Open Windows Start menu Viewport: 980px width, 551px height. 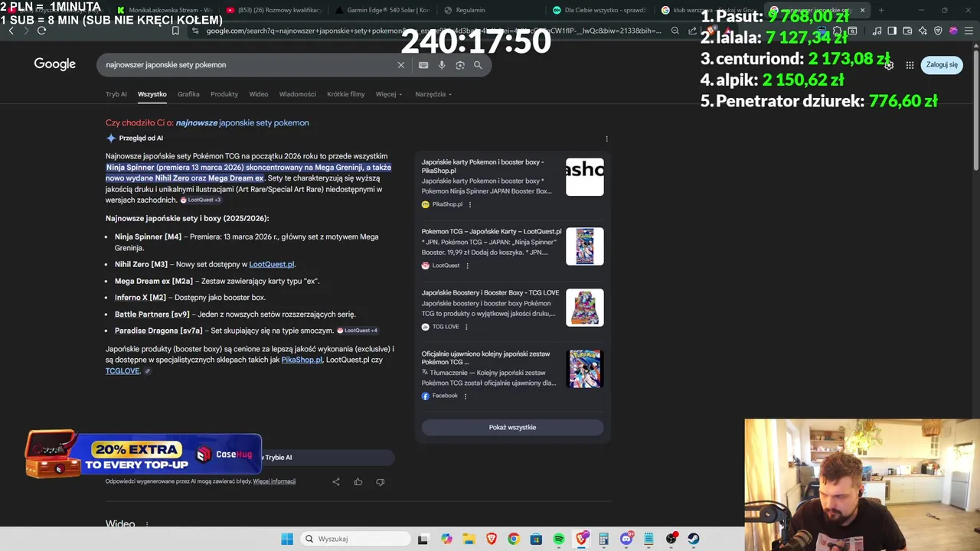[286, 539]
